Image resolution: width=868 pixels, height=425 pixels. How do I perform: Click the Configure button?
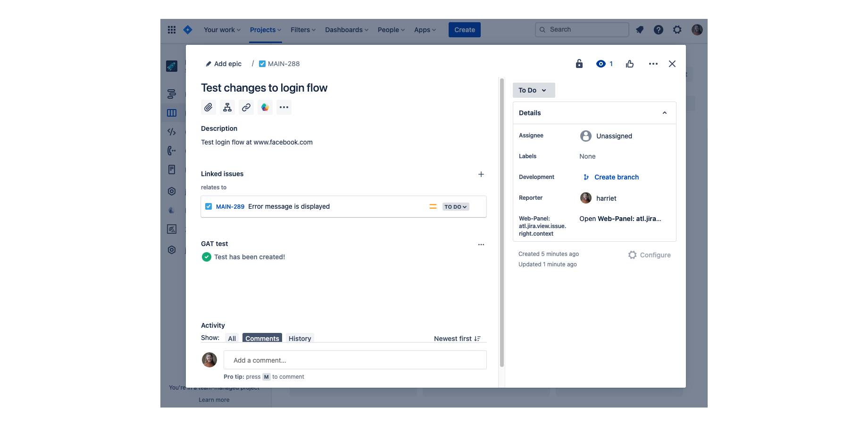pos(650,255)
